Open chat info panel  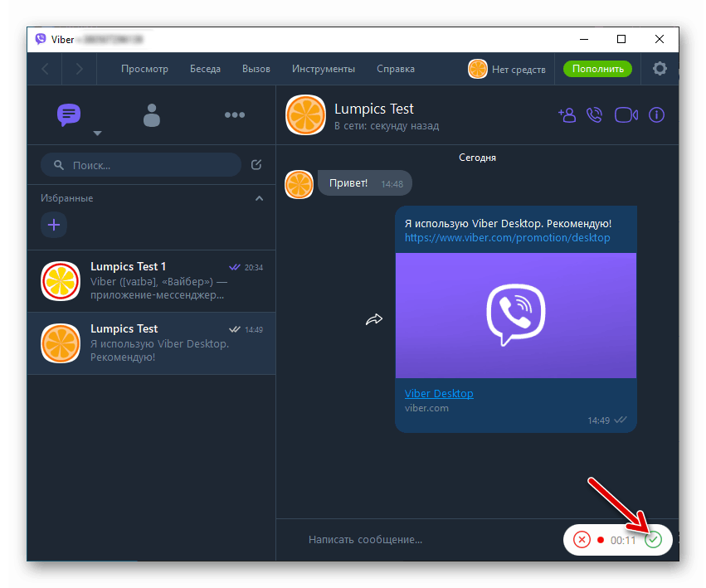pos(656,114)
